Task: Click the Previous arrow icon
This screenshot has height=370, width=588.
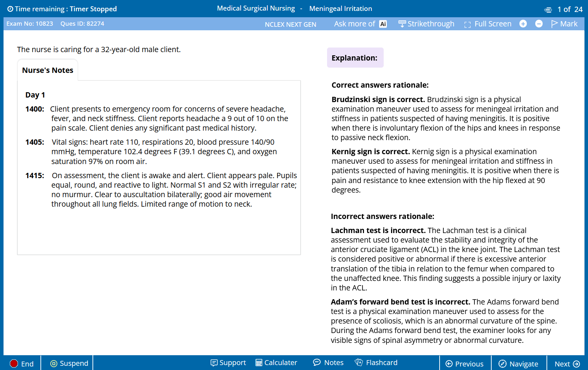Action: coord(449,364)
